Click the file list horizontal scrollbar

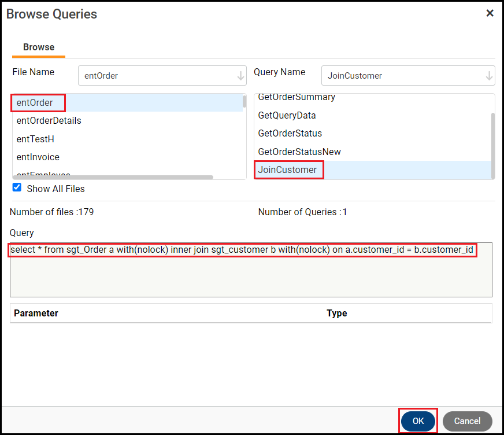point(113,177)
